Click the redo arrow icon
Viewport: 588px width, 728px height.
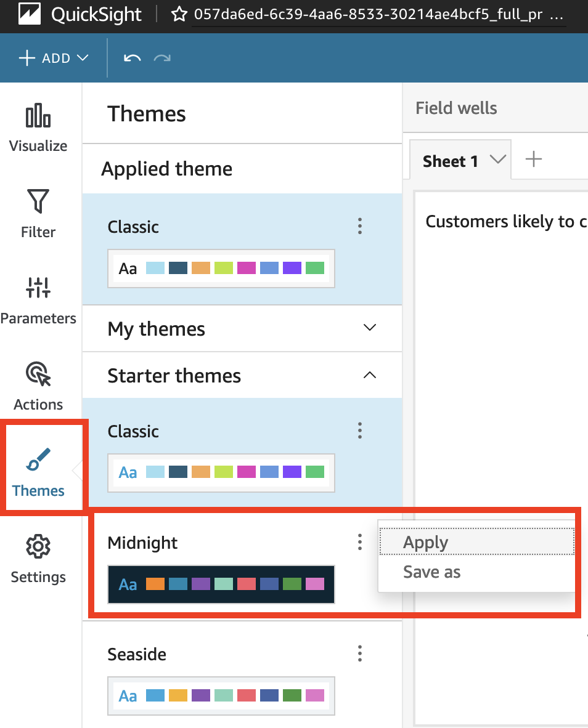pos(162,59)
